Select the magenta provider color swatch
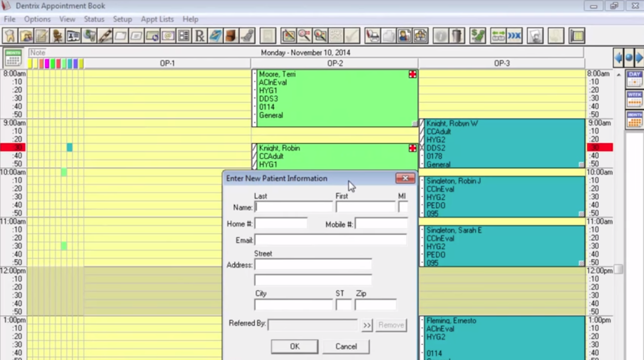Image resolution: width=644 pixels, height=360 pixels. pos(48,63)
